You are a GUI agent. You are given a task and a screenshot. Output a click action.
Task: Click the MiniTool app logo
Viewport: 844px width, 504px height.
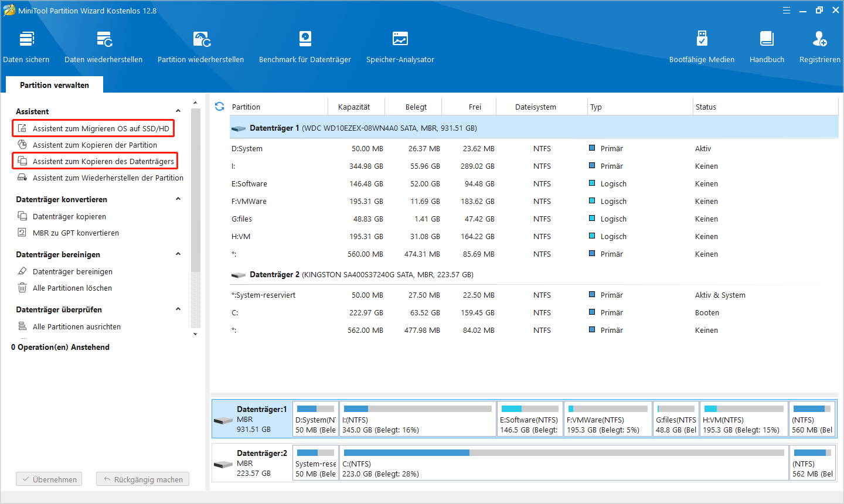coord(9,10)
